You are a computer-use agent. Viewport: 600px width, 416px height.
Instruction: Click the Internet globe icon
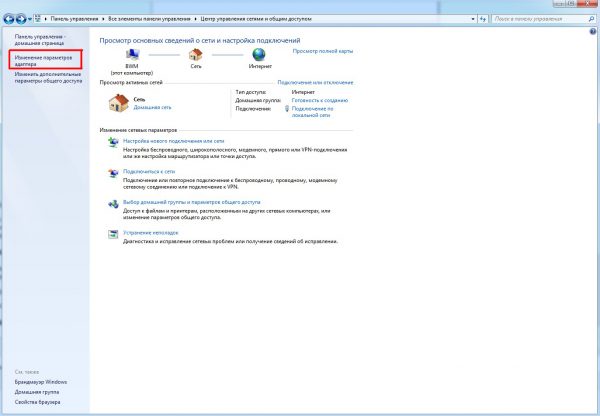[259, 55]
